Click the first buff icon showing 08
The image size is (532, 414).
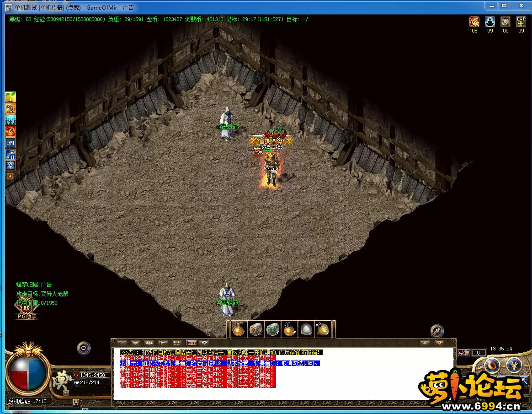click(474, 22)
